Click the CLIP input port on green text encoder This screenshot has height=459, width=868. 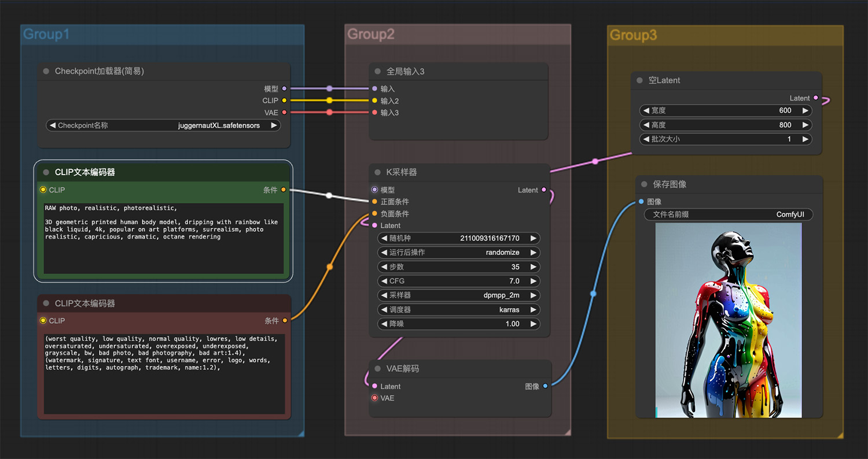pos(43,190)
